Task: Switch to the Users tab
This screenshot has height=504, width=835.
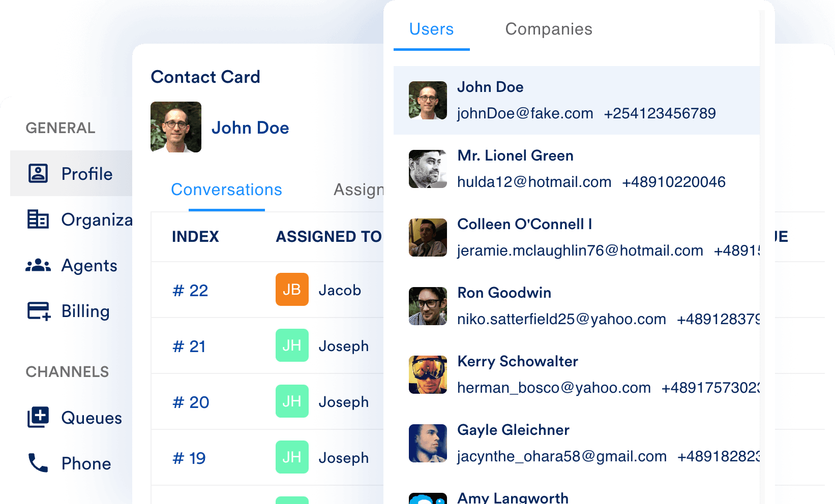Action: (431, 29)
